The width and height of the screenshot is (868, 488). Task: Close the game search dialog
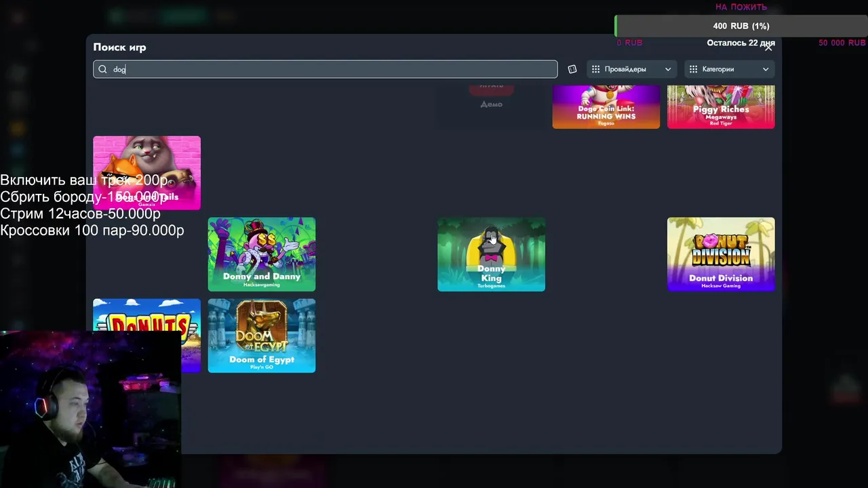(768, 47)
